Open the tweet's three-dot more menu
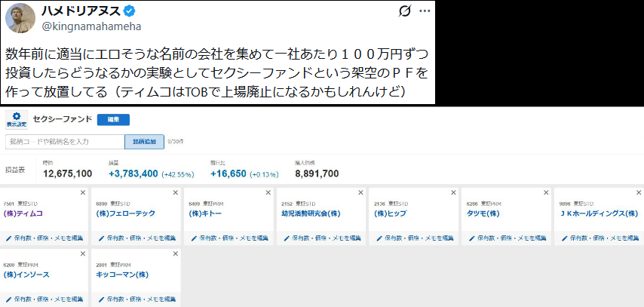This screenshot has width=644, height=307. (425, 11)
